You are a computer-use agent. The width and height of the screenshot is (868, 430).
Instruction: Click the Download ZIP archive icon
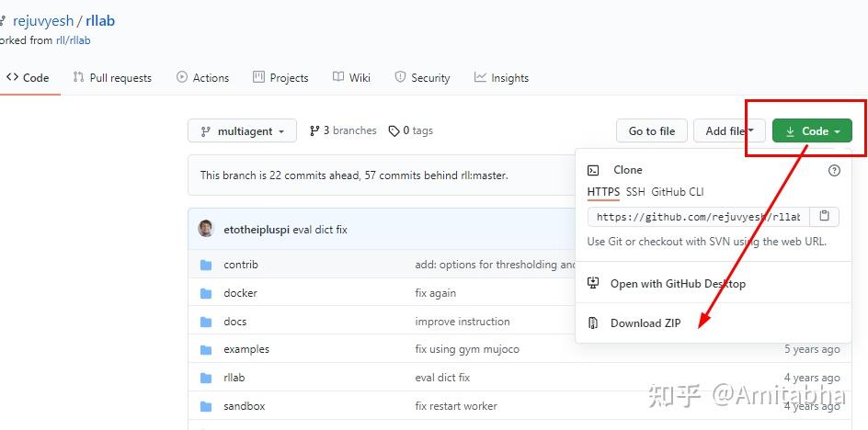593,323
